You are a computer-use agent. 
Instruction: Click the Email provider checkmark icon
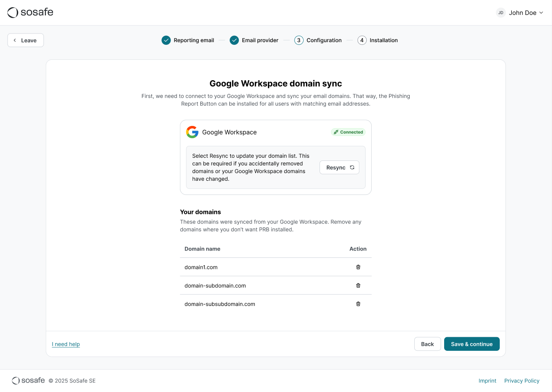(234, 40)
